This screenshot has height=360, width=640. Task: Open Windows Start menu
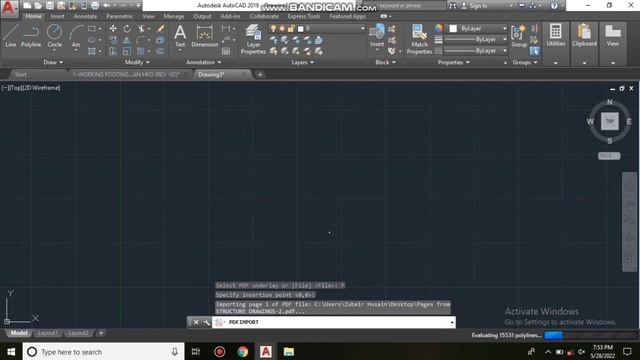point(11,351)
